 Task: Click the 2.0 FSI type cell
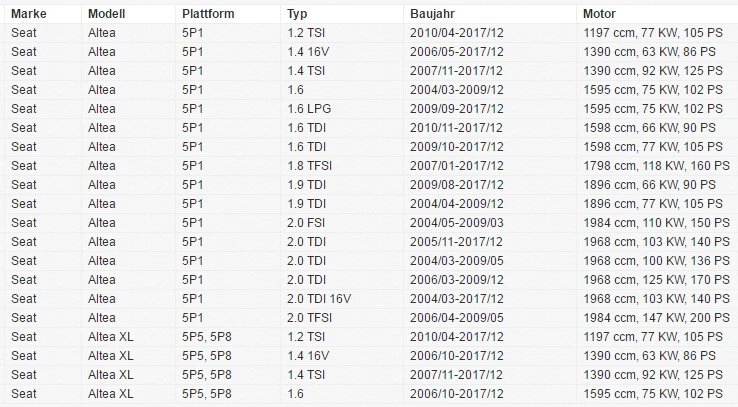342,223
